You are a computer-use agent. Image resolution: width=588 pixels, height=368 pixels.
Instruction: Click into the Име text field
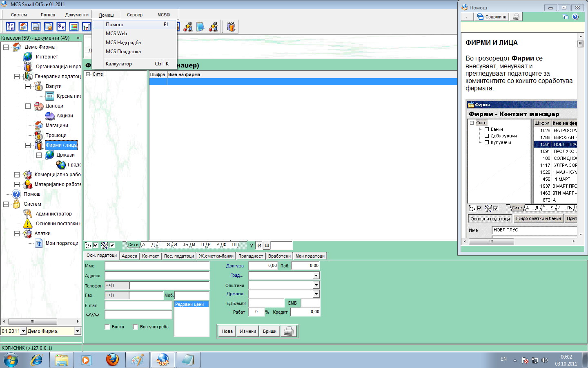coord(157,266)
